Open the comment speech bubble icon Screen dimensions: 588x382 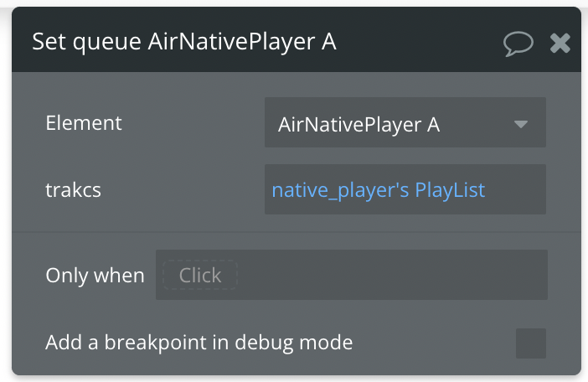click(518, 44)
